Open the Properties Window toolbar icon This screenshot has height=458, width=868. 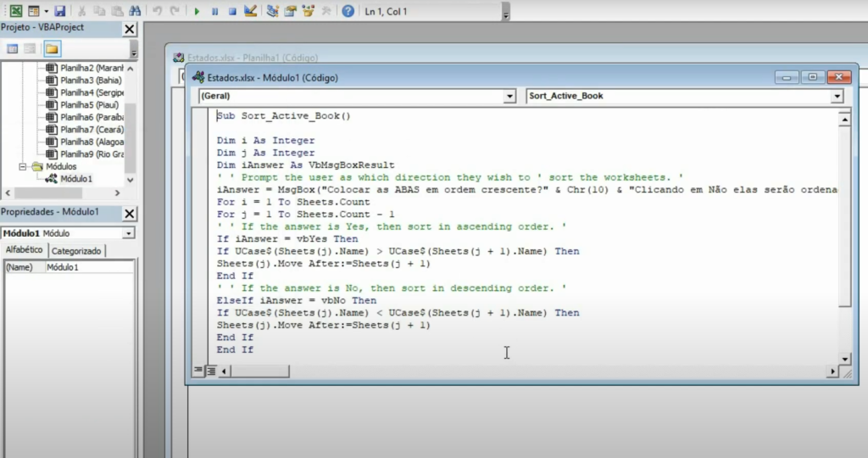[x=290, y=10]
